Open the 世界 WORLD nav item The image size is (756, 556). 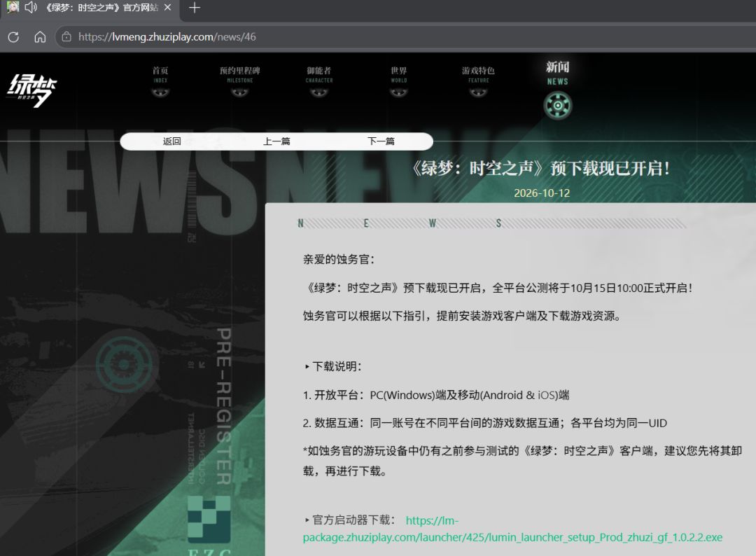pyautogui.click(x=399, y=74)
